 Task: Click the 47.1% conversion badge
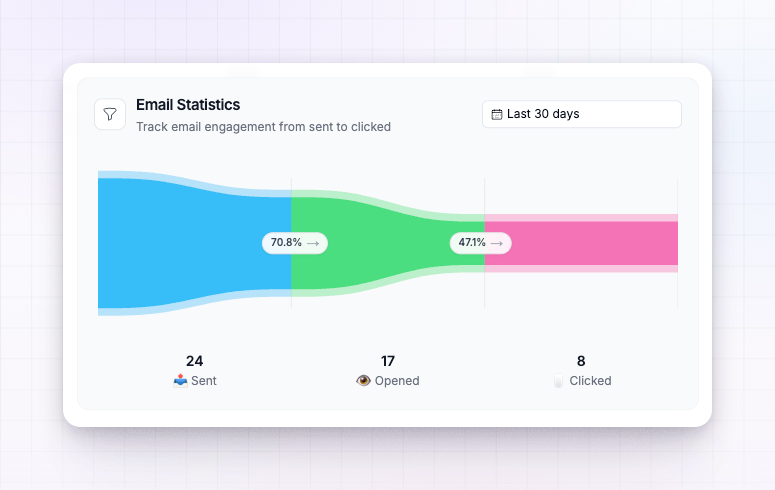pyautogui.click(x=480, y=243)
